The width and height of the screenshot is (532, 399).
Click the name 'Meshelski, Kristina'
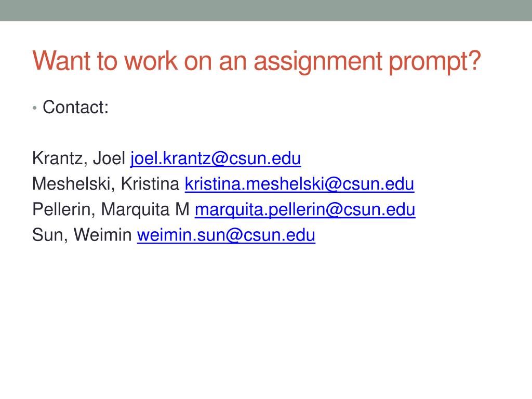(x=106, y=184)
